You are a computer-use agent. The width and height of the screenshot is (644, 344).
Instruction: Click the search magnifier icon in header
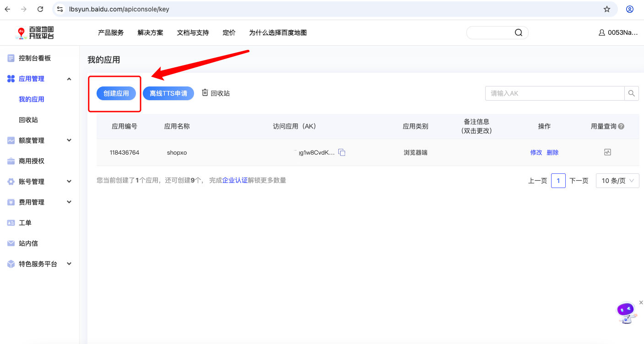click(x=519, y=32)
